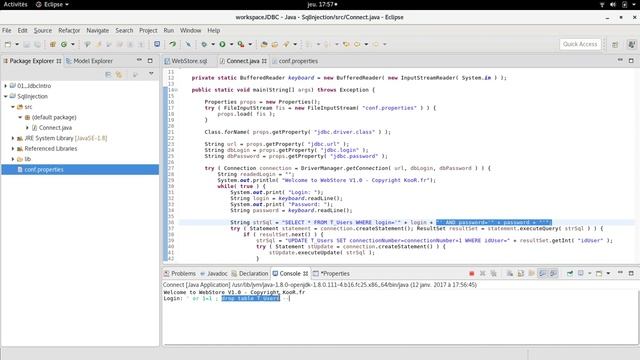The height and width of the screenshot is (360, 640).
Task: Open the External Tools dropdown arrow
Action: 250,44
